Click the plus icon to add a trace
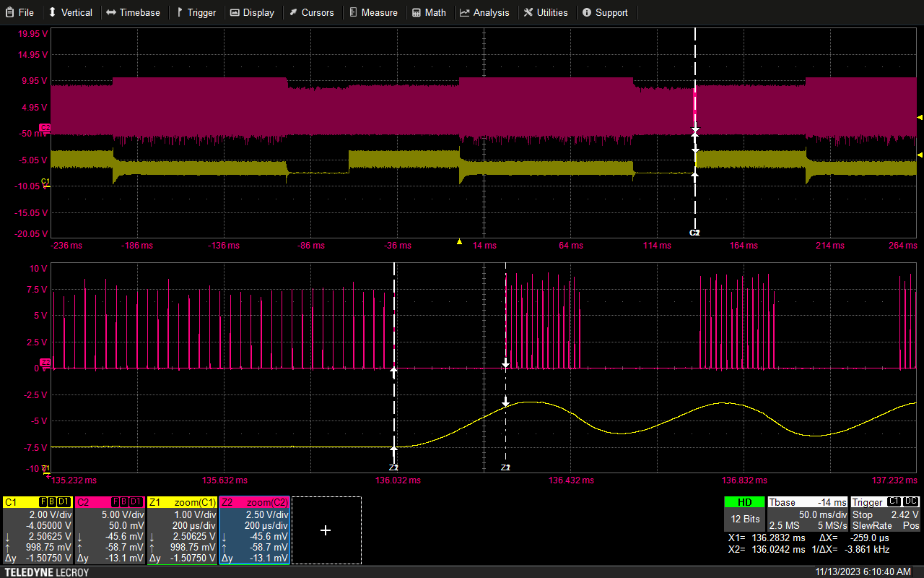The image size is (924, 578). 326,530
